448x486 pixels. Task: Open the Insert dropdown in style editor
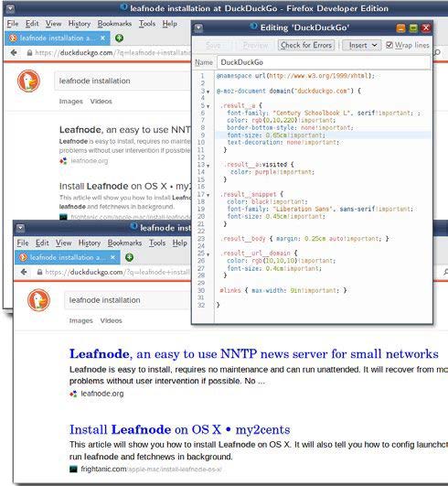pyautogui.click(x=362, y=45)
